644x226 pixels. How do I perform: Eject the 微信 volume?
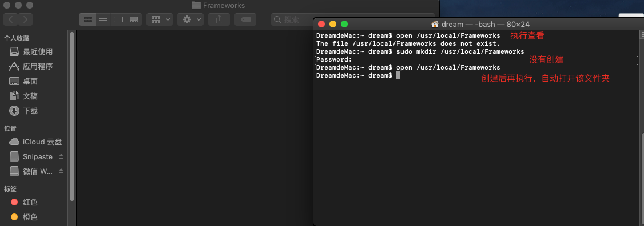click(61, 171)
